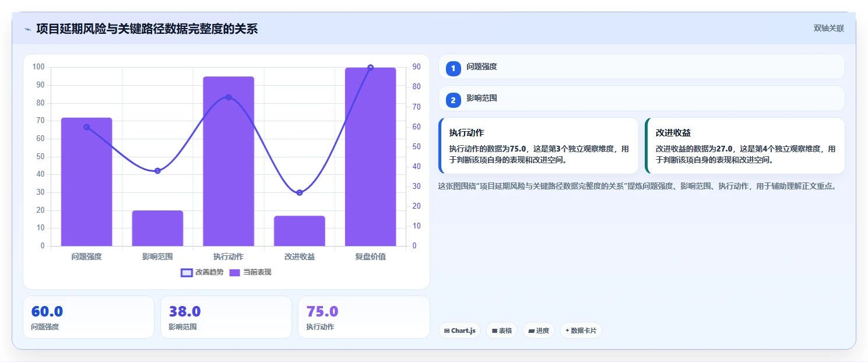Click the line point above 改进收益
The width and height of the screenshot is (868, 362).
click(x=300, y=192)
